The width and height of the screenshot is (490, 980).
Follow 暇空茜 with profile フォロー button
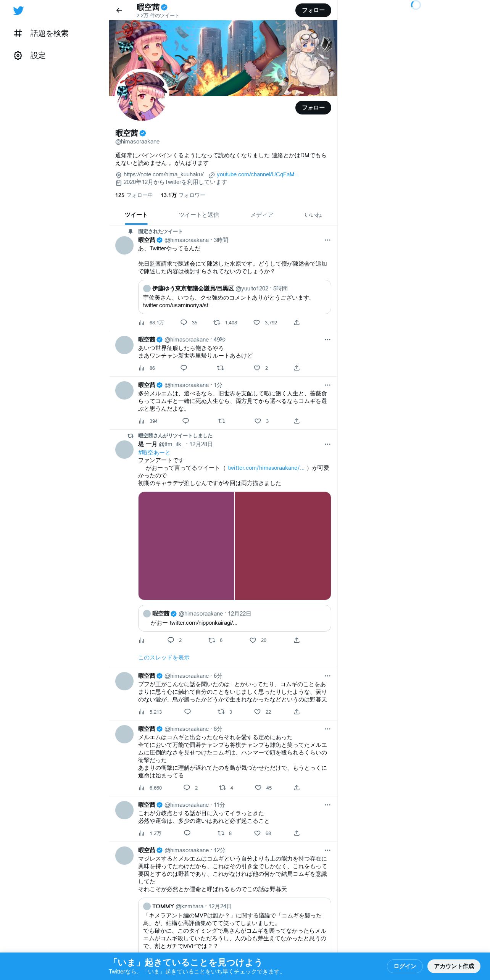(x=313, y=108)
